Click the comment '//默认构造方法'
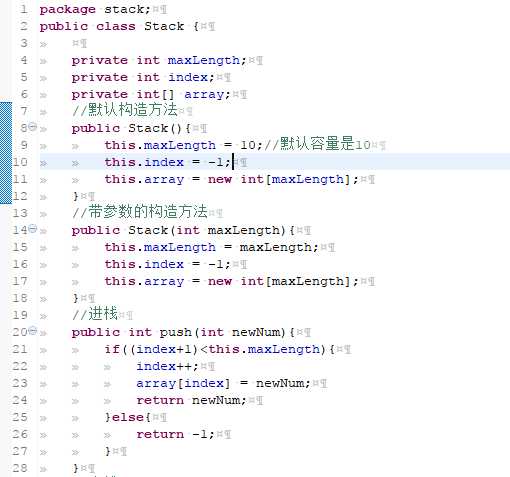The width and height of the screenshot is (510, 477). click(x=125, y=110)
